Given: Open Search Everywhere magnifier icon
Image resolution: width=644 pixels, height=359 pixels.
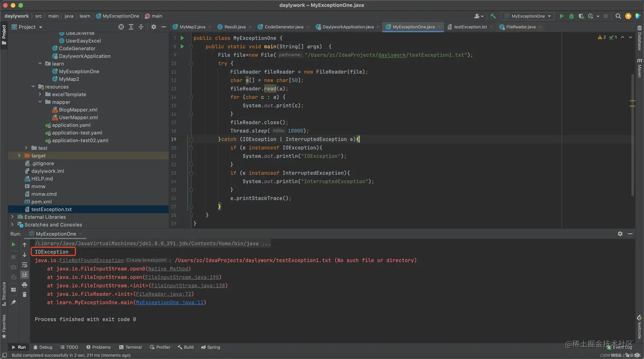Looking at the screenshot, I should 618,16.
